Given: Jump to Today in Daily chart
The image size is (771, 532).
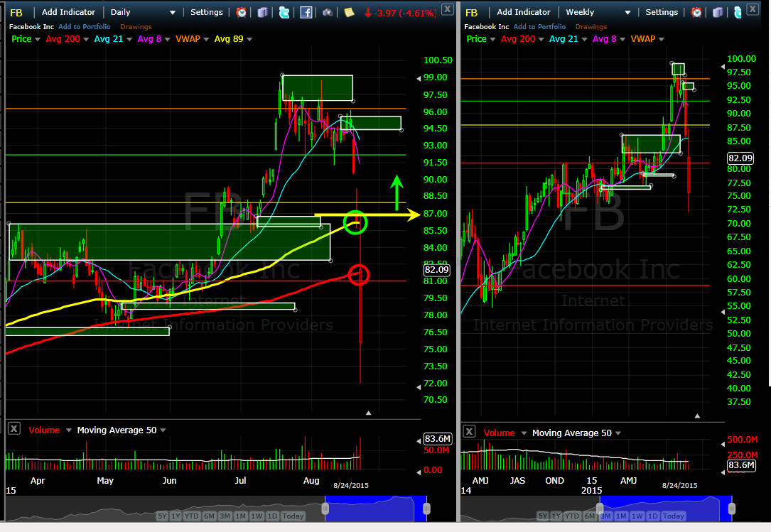Looking at the screenshot, I should (293, 516).
